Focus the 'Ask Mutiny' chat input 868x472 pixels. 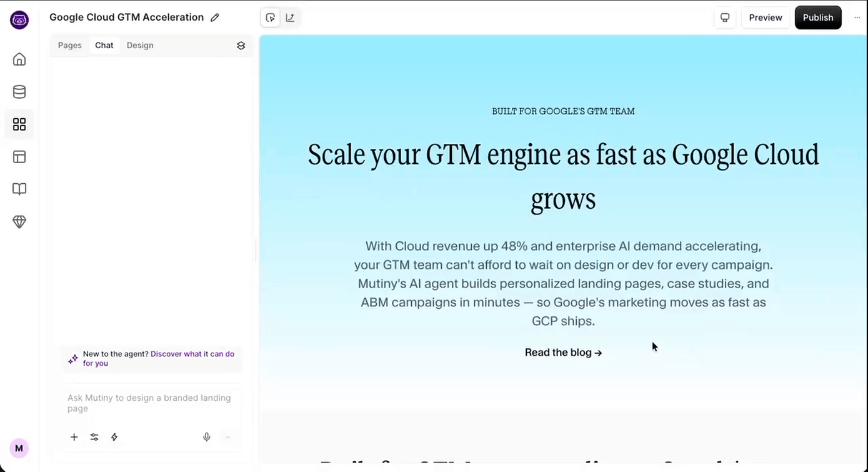(152, 403)
